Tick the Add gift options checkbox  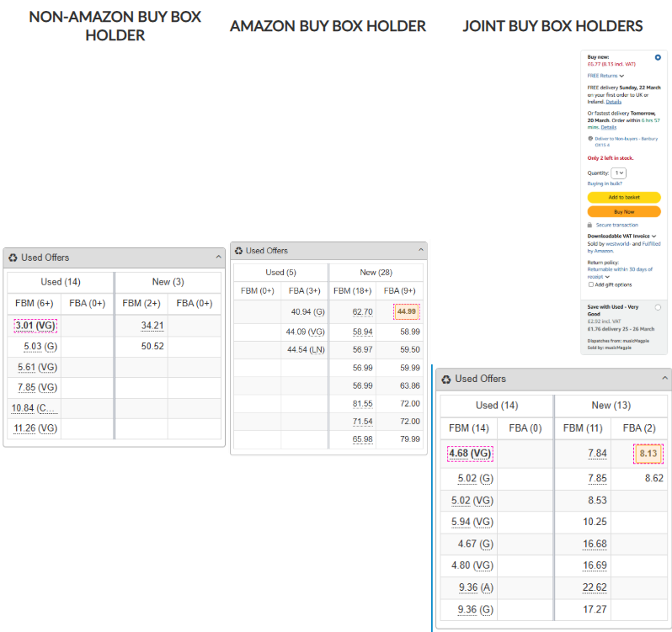tap(590, 284)
